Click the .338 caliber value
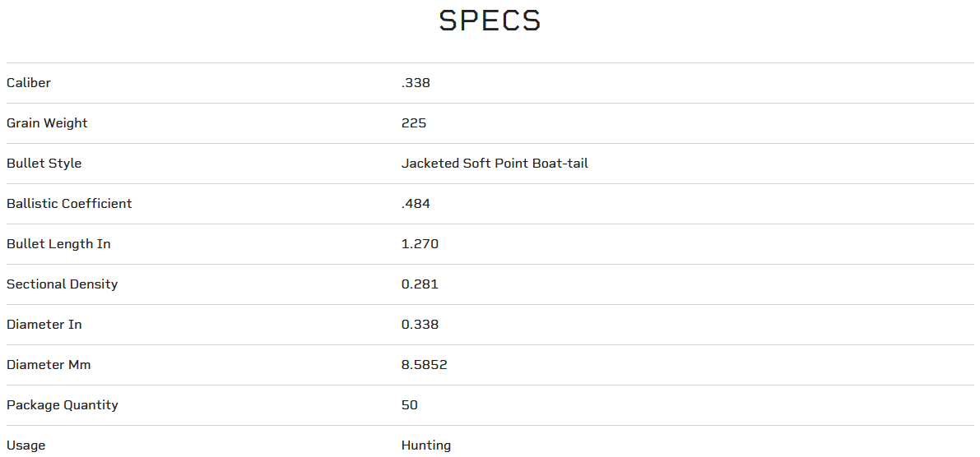The image size is (980, 457). 416,83
